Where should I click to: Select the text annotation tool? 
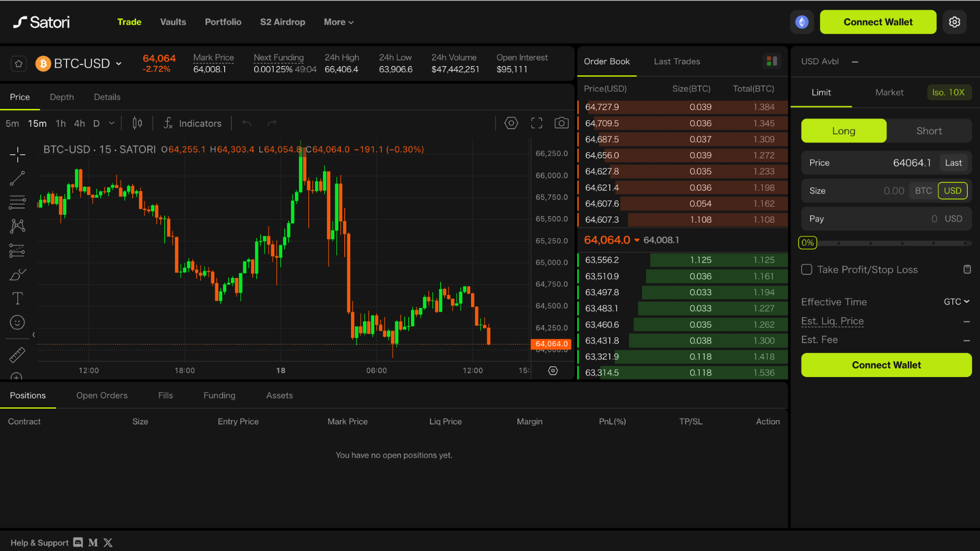17,298
